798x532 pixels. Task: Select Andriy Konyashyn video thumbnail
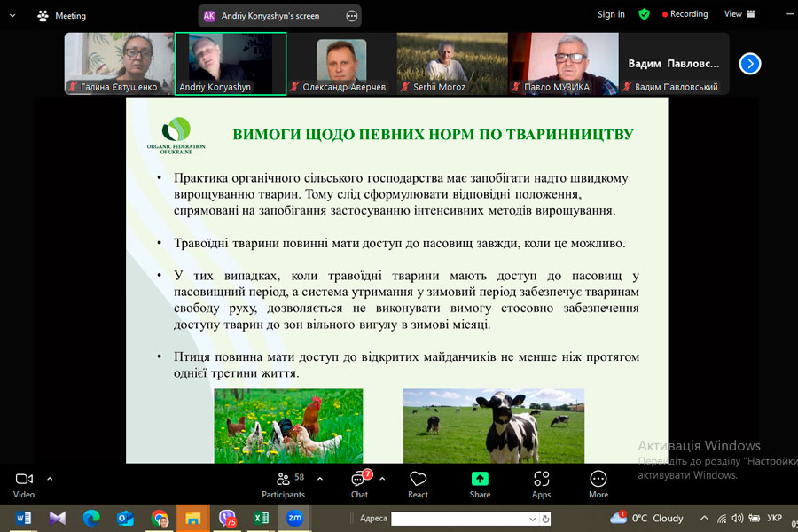point(231,64)
